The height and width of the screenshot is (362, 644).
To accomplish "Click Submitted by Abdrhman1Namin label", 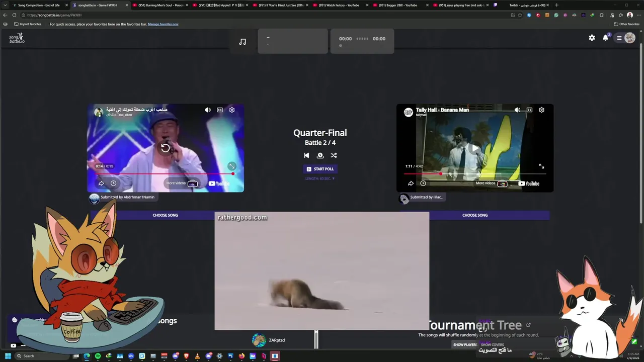I will tap(127, 197).
